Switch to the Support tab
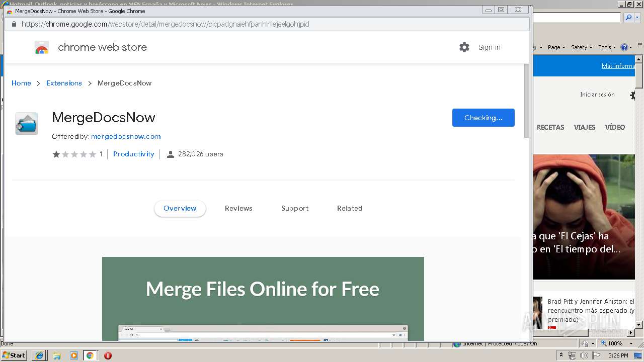644x362 pixels. coord(295,208)
